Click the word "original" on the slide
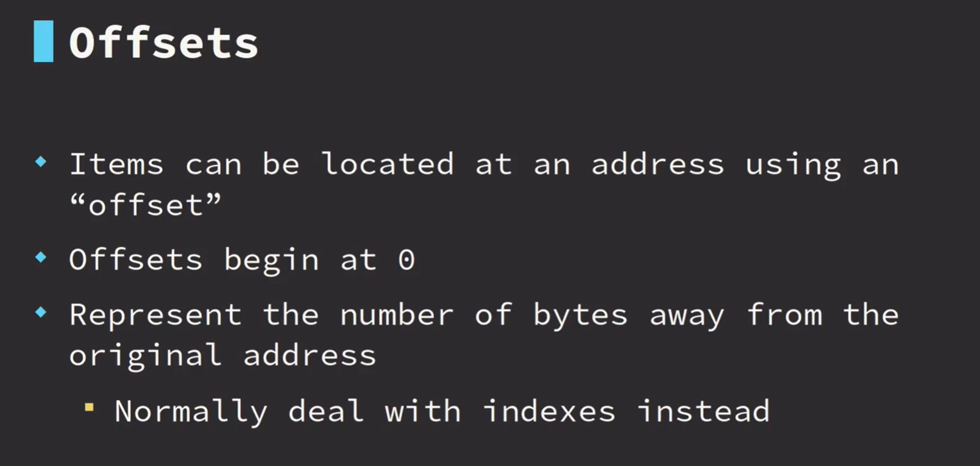 click(x=145, y=356)
